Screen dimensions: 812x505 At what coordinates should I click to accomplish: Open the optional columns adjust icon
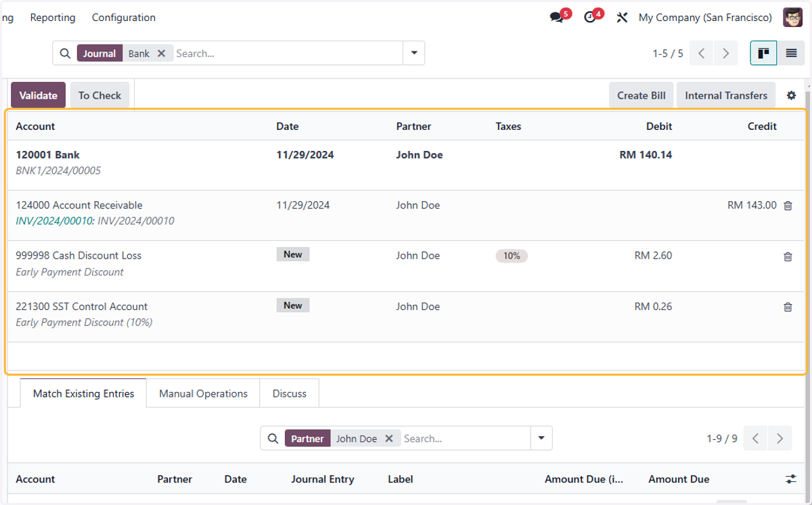pos(791,479)
